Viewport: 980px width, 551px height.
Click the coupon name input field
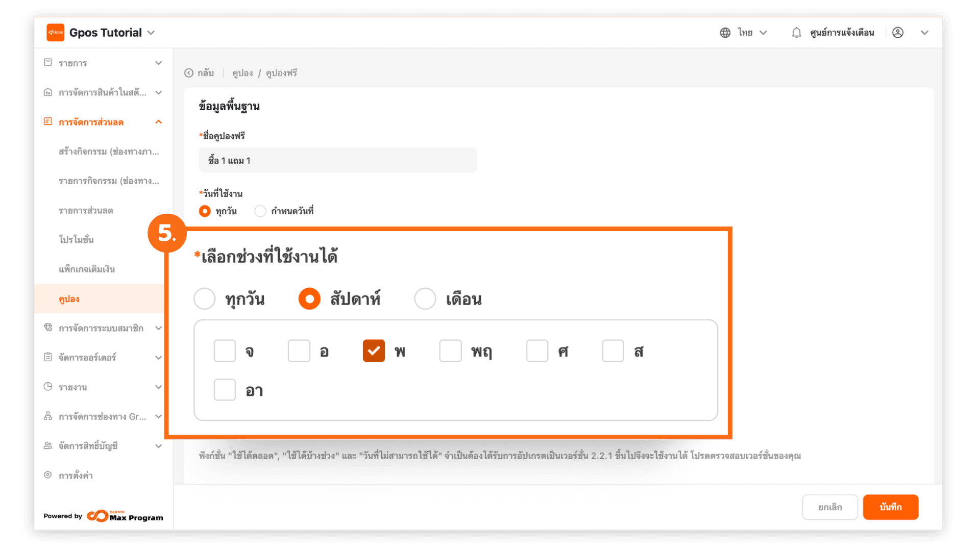tap(337, 160)
